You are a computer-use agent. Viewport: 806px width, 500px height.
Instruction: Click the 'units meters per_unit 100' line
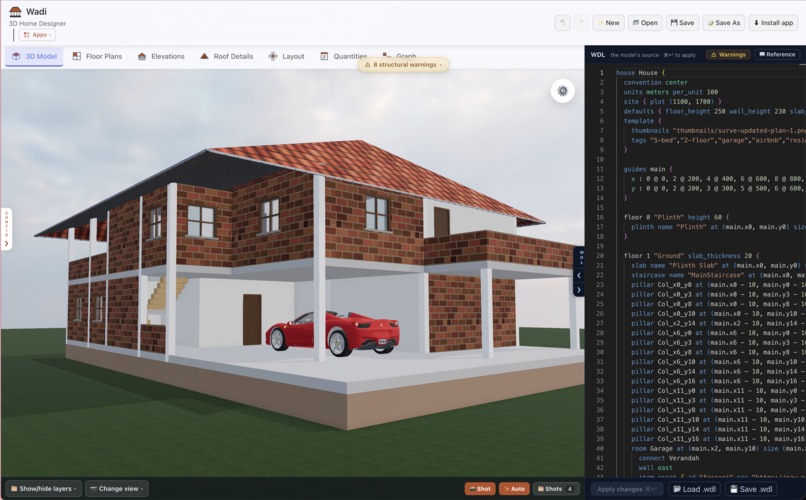(x=671, y=92)
